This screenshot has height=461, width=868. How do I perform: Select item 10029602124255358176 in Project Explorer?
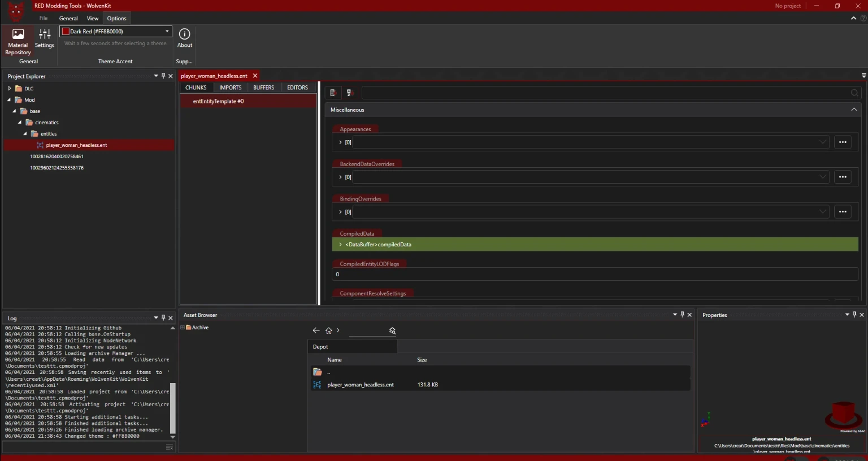click(x=57, y=168)
